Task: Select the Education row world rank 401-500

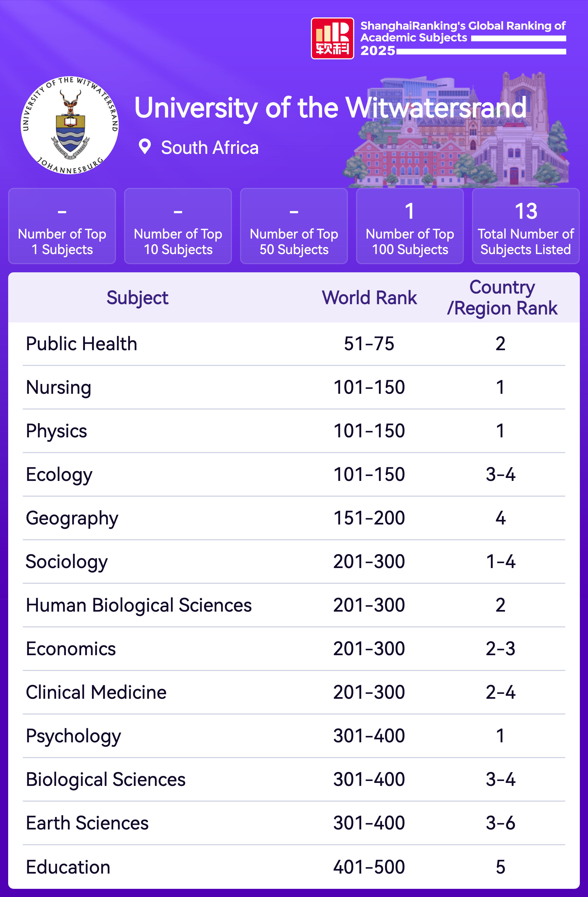Action: click(369, 867)
